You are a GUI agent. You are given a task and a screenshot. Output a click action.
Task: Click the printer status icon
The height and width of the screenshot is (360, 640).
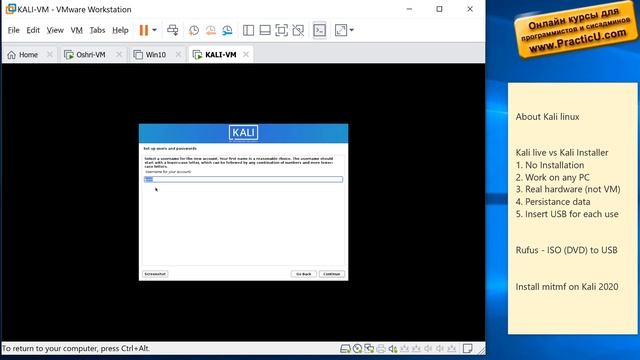381,349
